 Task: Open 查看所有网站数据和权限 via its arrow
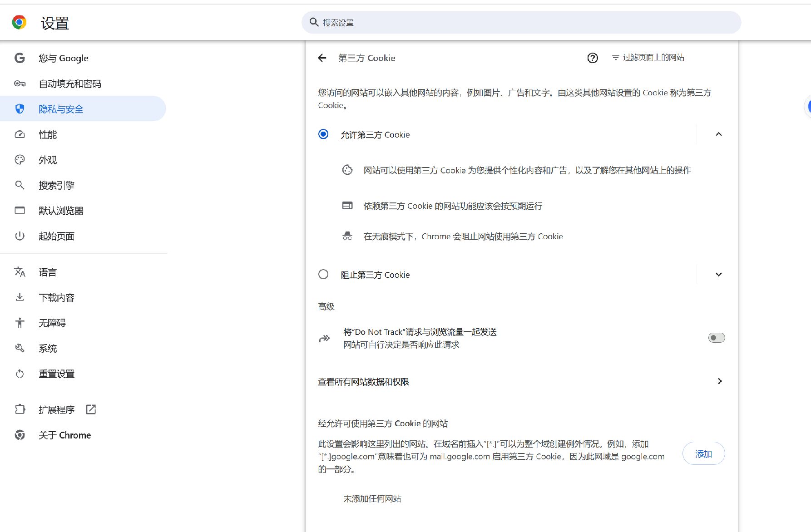(x=719, y=381)
